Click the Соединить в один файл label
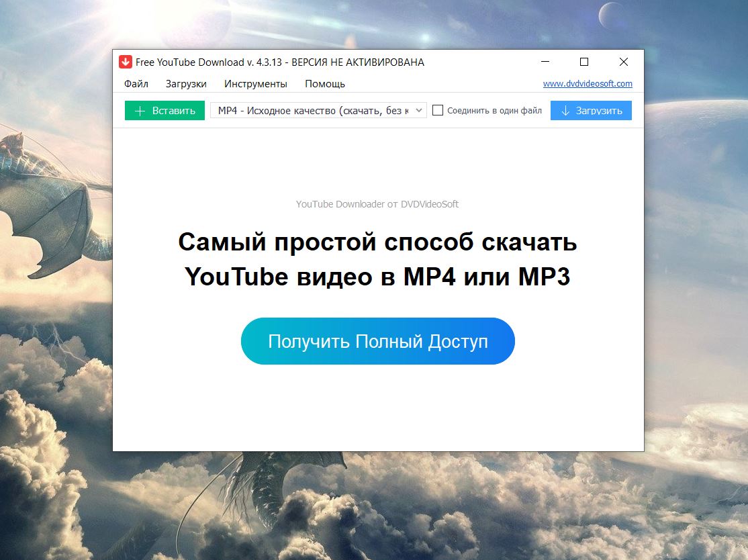 coord(494,111)
